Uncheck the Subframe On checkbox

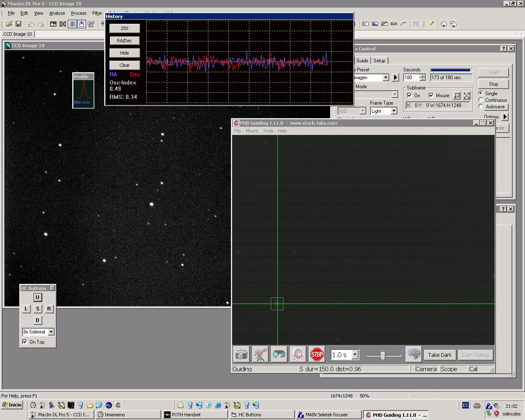point(409,96)
